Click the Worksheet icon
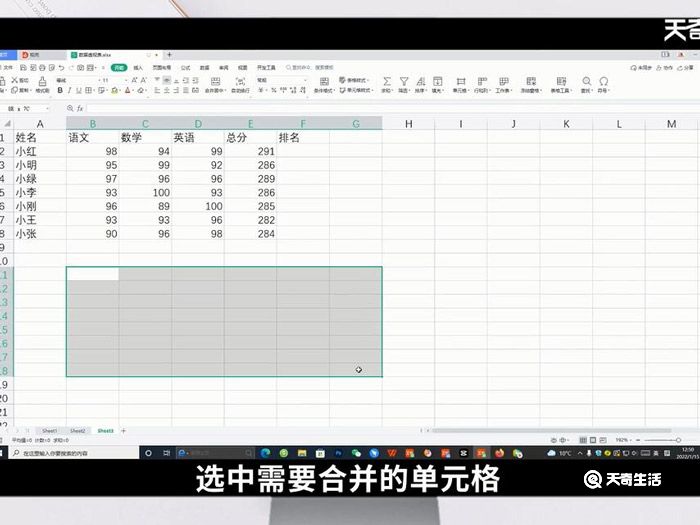This screenshot has width=700, height=525. click(x=504, y=81)
